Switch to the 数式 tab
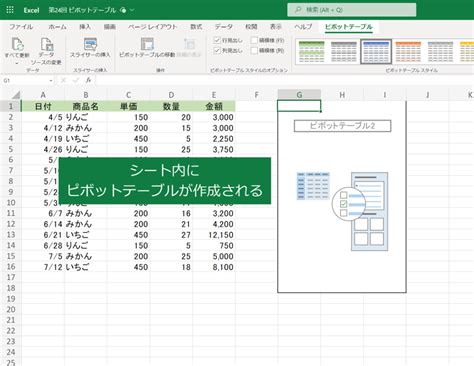This screenshot has height=366, width=474. pyautogui.click(x=196, y=27)
